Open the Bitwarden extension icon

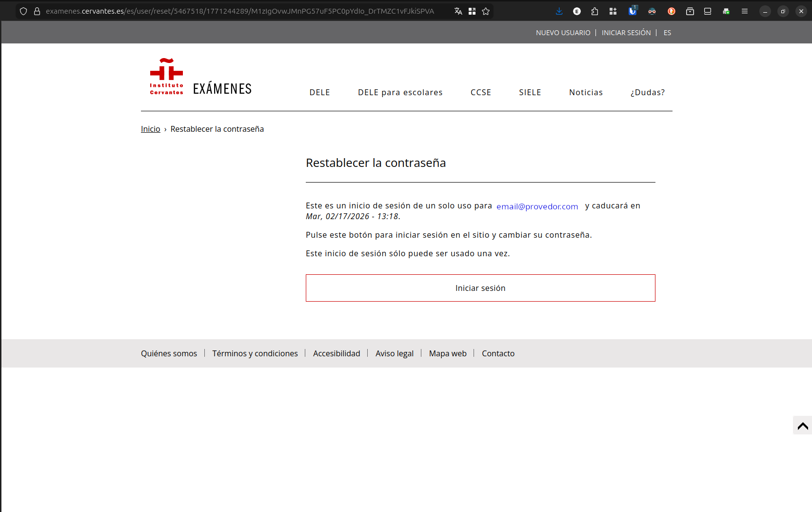pyautogui.click(x=633, y=11)
